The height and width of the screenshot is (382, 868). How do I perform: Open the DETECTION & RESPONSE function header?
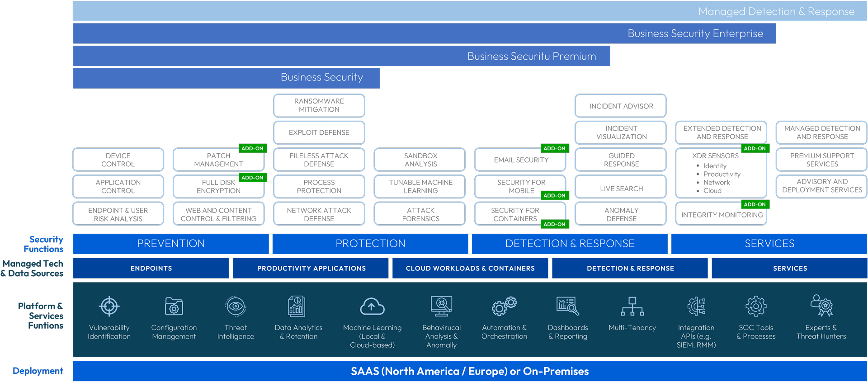570,244
